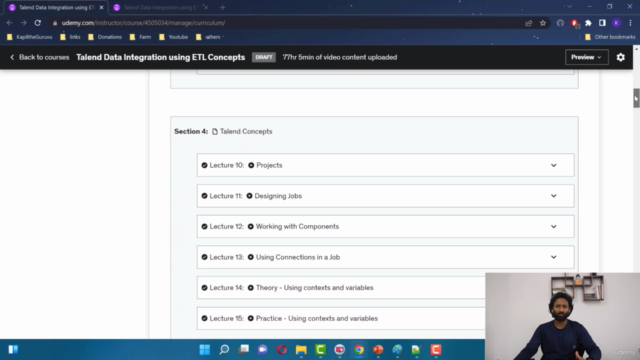Open the Preview dropdown
This screenshot has width=640, height=360.
(x=587, y=57)
